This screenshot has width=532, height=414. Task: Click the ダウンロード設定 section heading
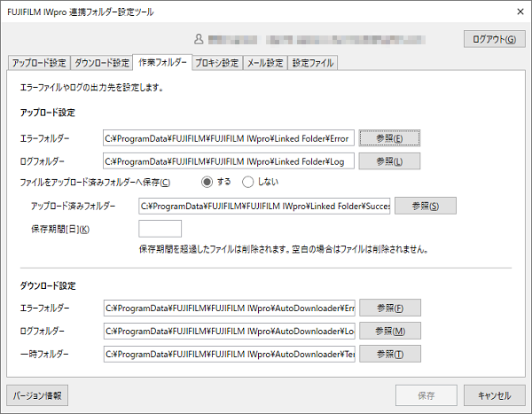48,285
